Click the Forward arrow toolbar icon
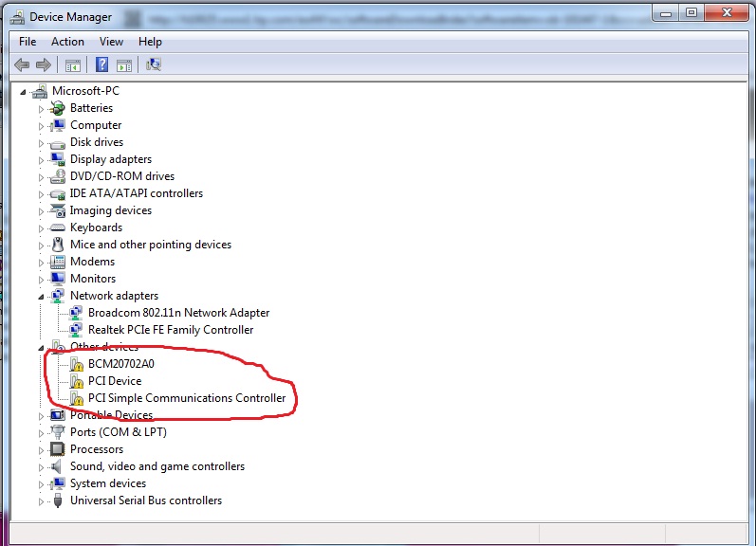The image size is (756, 546). (44, 64)
